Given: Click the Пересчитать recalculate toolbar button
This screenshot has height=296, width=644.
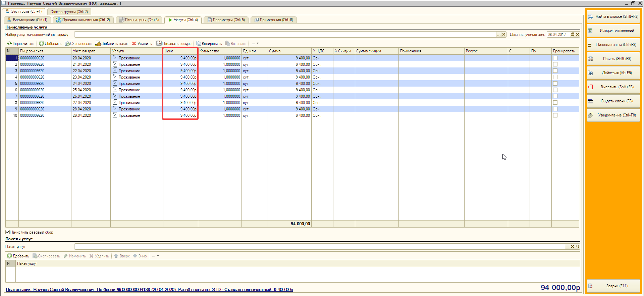Looking at the screenshot, I should [x=21, y=44].
